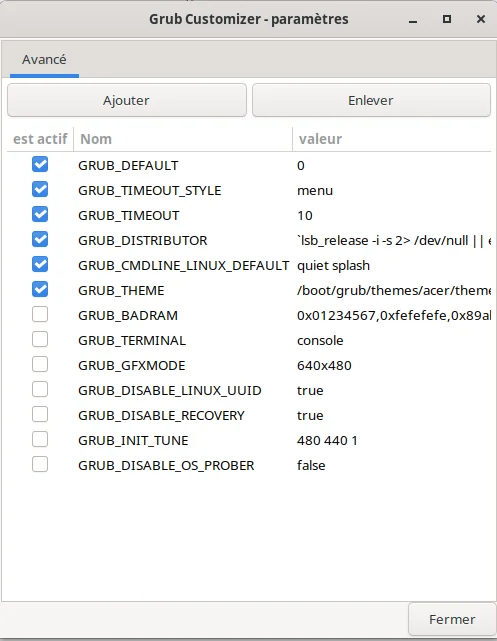Toggle the GRUB_TIMEOUT checkbox
This screenshot has height=641, width=497.
point(40,215)
